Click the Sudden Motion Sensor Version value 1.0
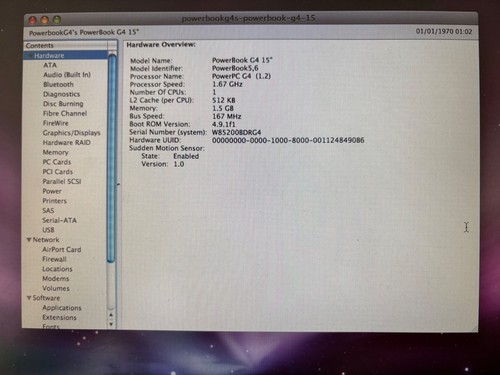This screenshot has width=500, height=375. pos(179,164)
